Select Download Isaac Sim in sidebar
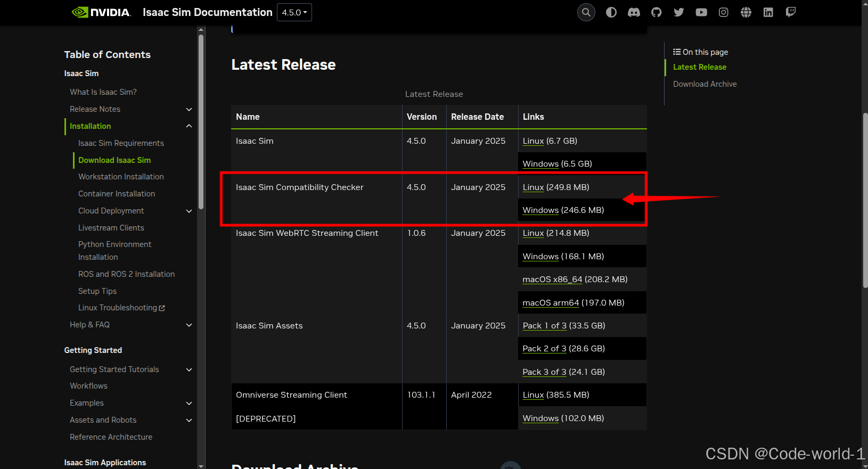868x469 pixels. click(x=114, y=160)
